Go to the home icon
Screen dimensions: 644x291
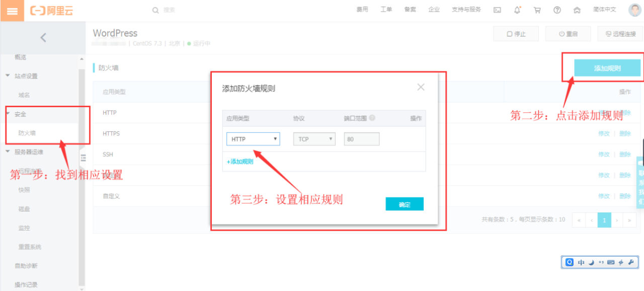coord(577,10)
